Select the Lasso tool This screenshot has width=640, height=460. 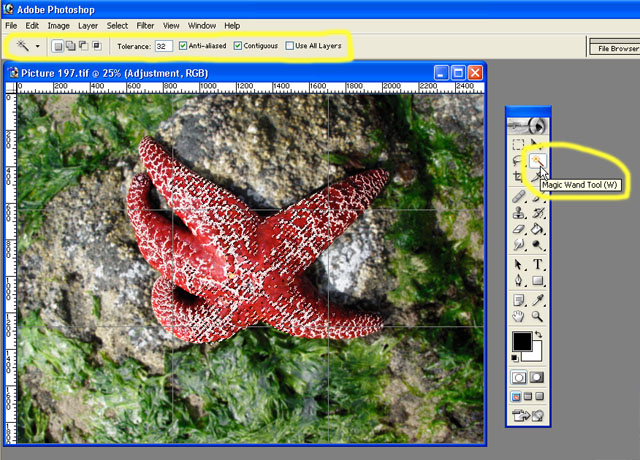point(518,161)
